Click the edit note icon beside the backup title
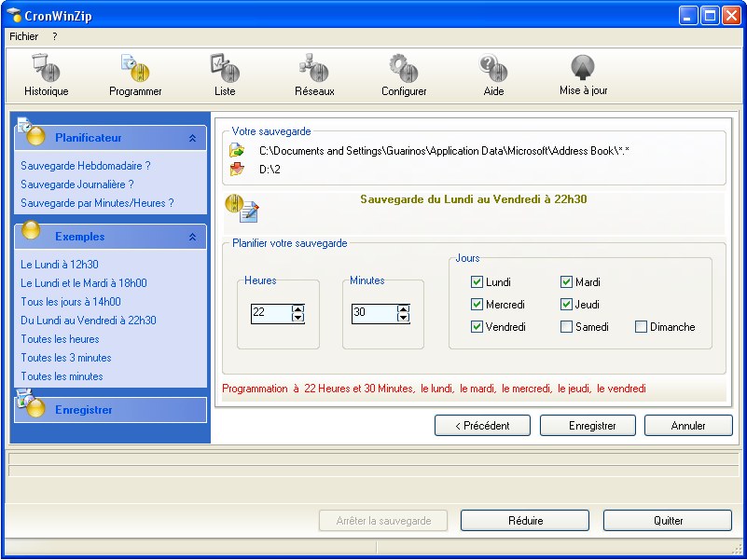Screen dimensions: 747x560 pyautogui.click(x=242, y=208)
